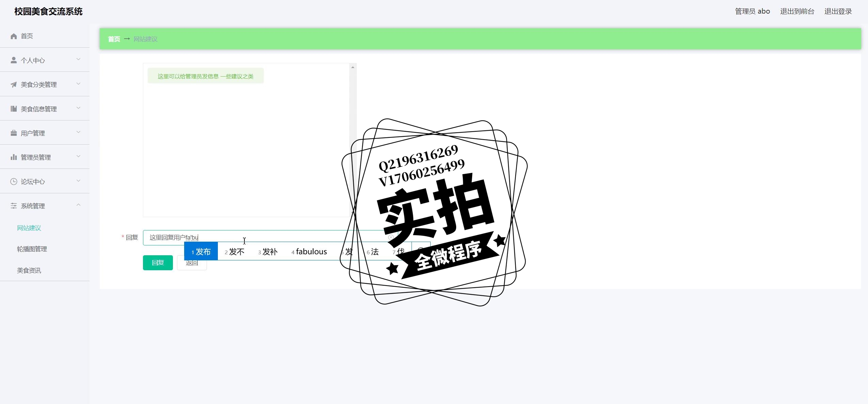Click the message area scroll-up arrow
The height and width of the screenshot is (404, 868).
click(353, 67)
